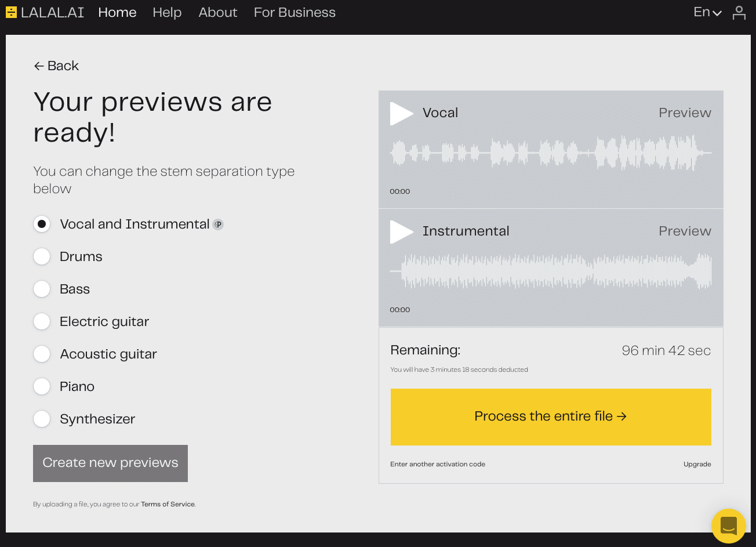Click the P badge next to Vocal and Instrumental

(x=218, y=224)
